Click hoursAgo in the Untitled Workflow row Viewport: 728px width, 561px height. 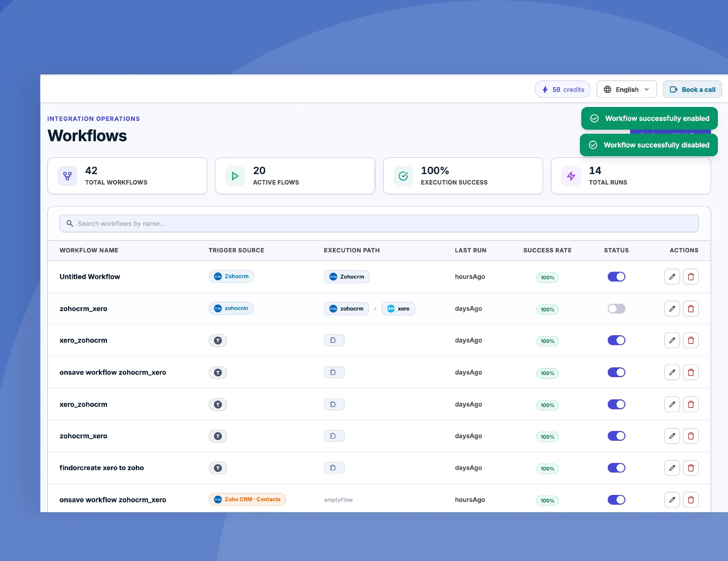(470, 277)
